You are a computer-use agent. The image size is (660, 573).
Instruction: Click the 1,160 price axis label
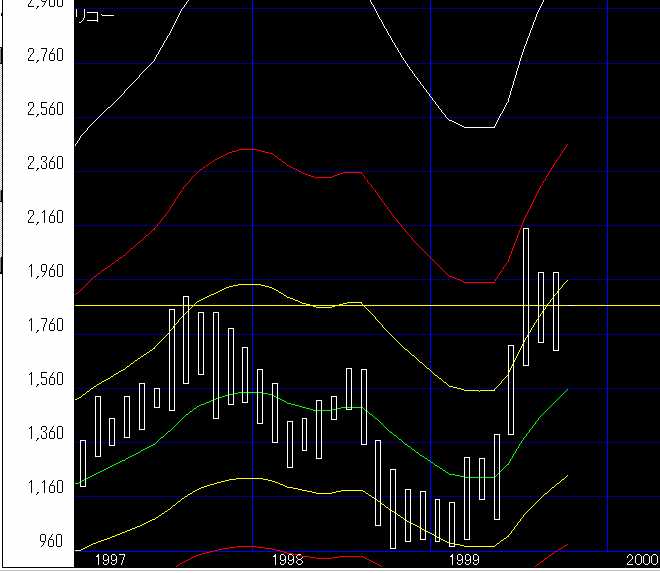44,487
